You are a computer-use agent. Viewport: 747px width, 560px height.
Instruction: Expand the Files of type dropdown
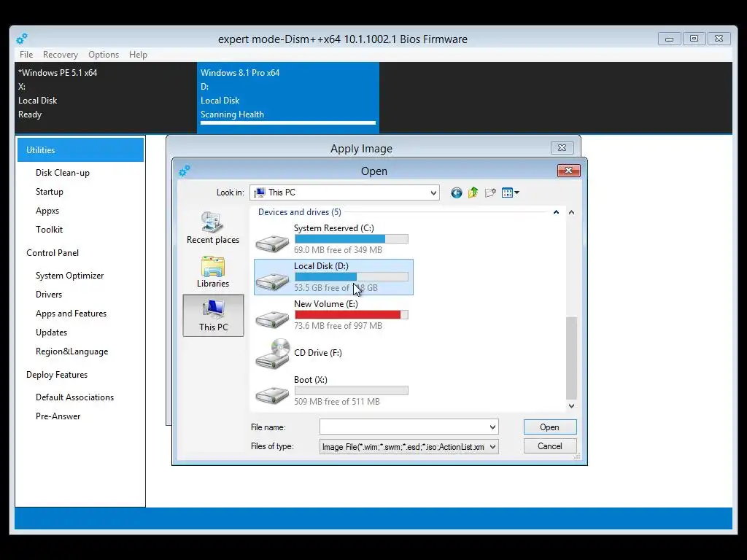point(492,447)
